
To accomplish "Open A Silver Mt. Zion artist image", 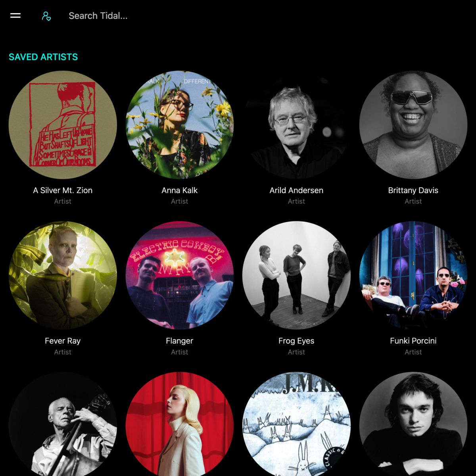I will click(x=63, y=125).
